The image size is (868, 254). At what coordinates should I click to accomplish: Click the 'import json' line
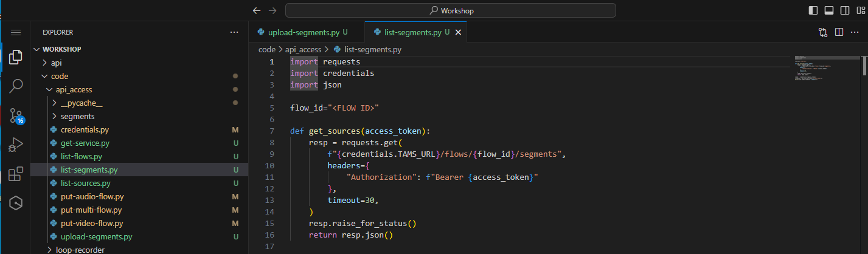click(x=316, y=85)
